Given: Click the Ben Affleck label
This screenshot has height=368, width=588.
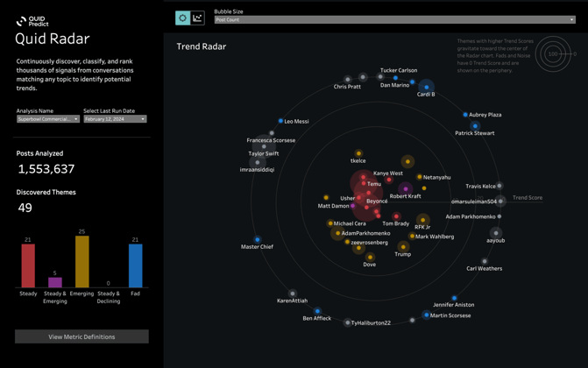Looking at the screenshot, I should tap(317, 318).
